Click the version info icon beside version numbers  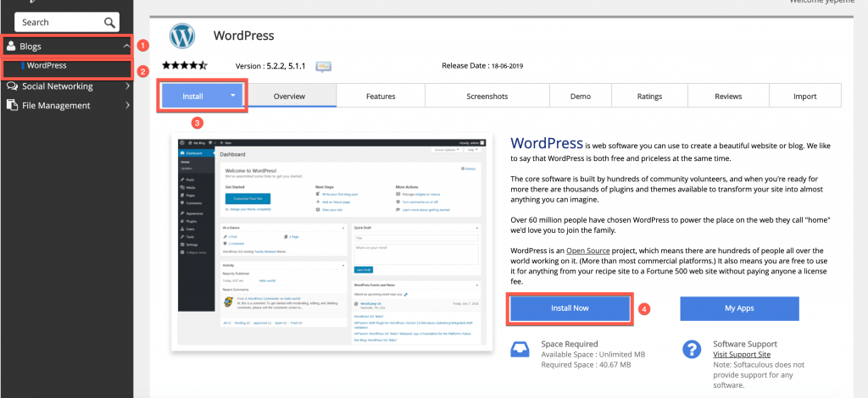[323, 66]
